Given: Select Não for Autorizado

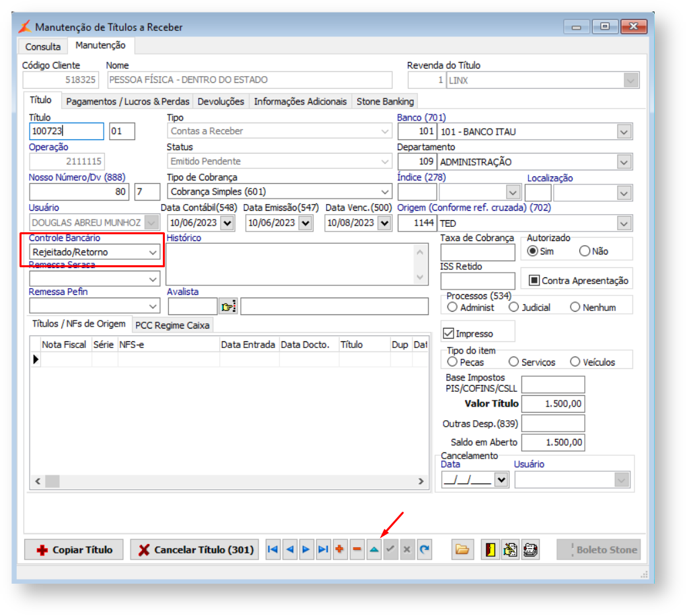Looking at the screenshot, I should click(585, 251).
